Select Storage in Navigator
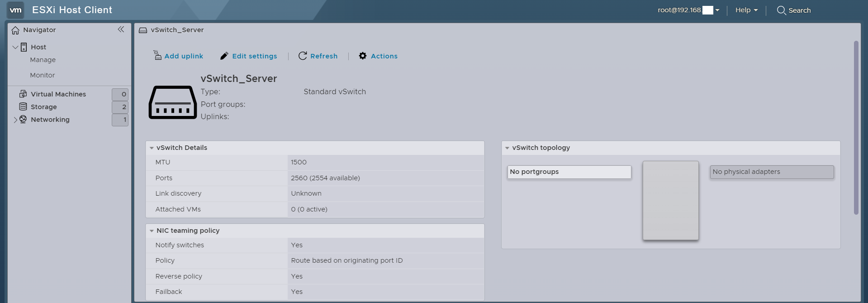 (44, 107)
